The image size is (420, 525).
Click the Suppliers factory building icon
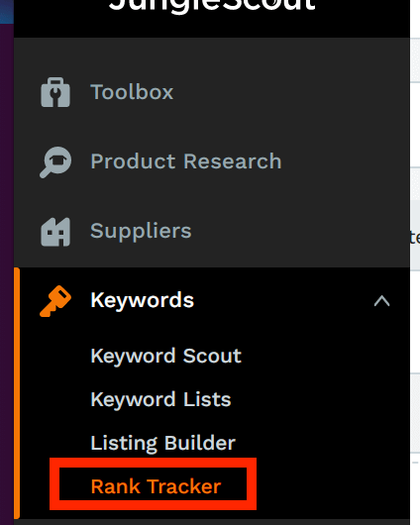coord(55,232)
